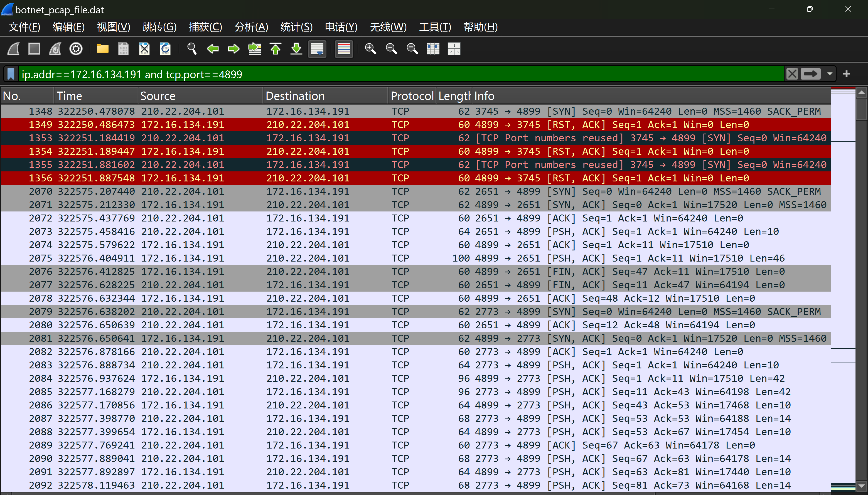
Task: Reload the capture file
Action: pyautogui.click(x=165, y=49)
